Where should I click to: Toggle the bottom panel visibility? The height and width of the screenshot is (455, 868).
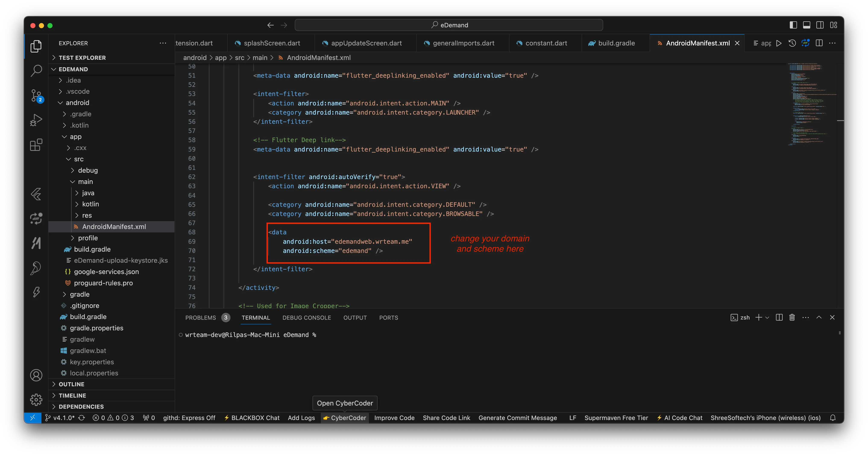(x=807, y=25)
